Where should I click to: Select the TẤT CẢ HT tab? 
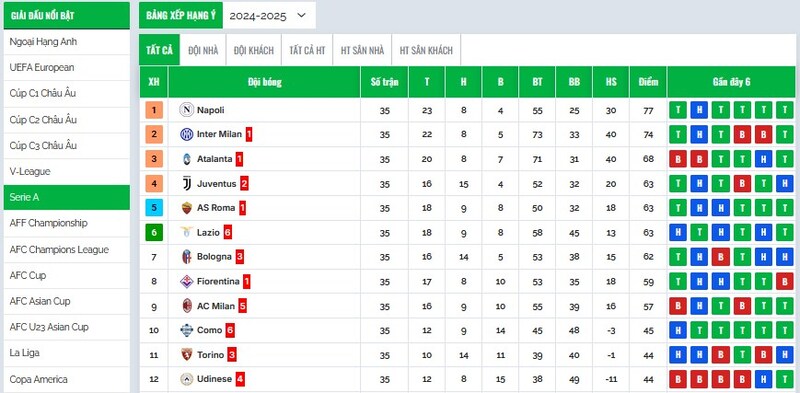307,50
